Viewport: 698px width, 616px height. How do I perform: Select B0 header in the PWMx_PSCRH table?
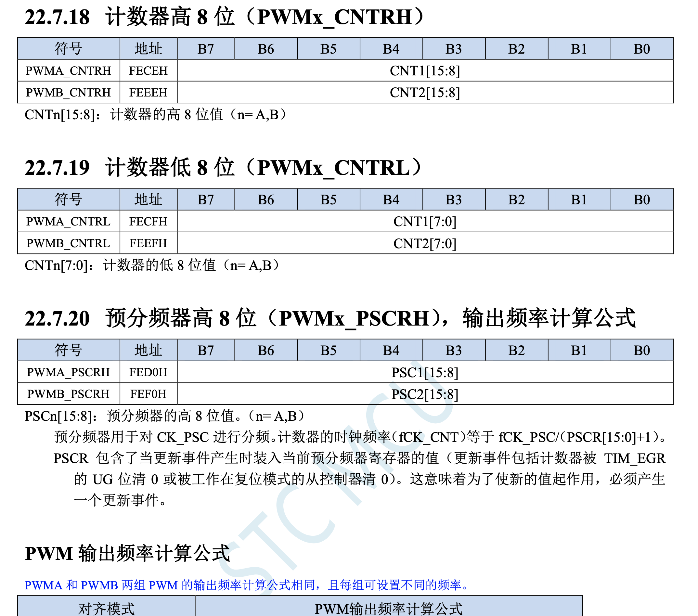(x=642, y=350)
